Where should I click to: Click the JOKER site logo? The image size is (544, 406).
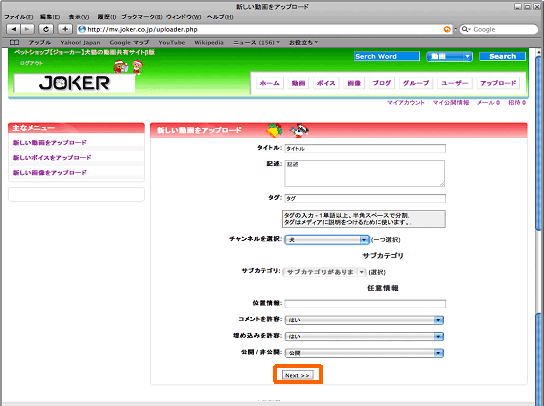click(x=74, y=83)
